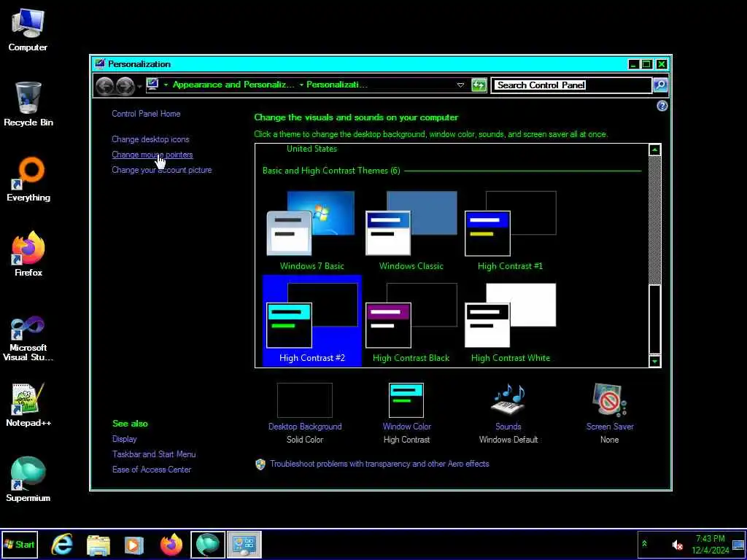Open Troubleshoot transparency and Aero effects link
747x560 pixels.
pyautogui.click(x=379, y=464)
